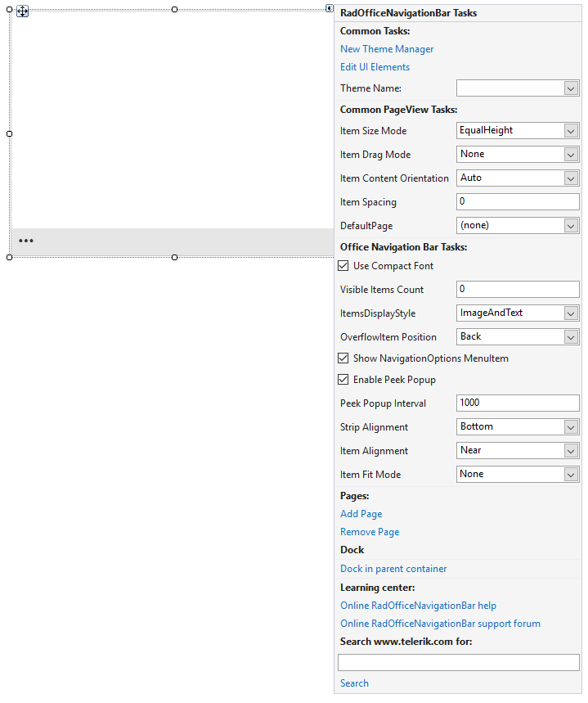Collapse the smart tag panel with the arrow
The height and width of the screenshot is (703, 588).
[x=330, y=7]
